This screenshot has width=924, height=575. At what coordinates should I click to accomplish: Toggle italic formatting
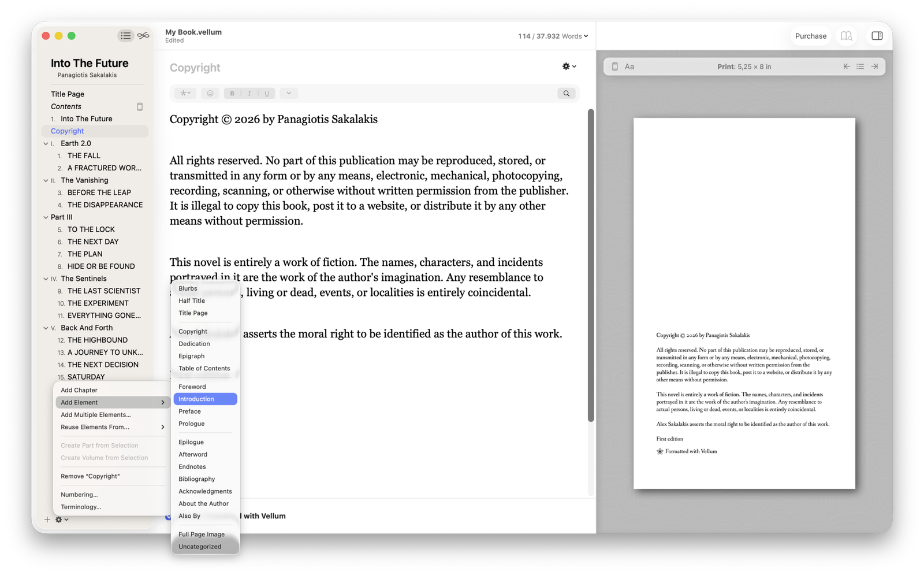[x=249, y=93]
